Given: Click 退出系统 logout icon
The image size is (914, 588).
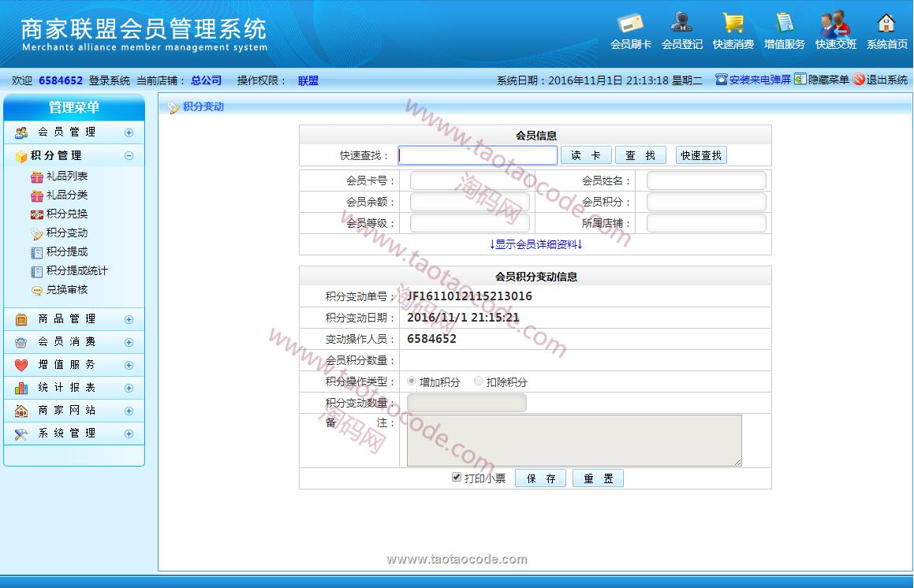Looking at the screenshot, I should (859, 80).
